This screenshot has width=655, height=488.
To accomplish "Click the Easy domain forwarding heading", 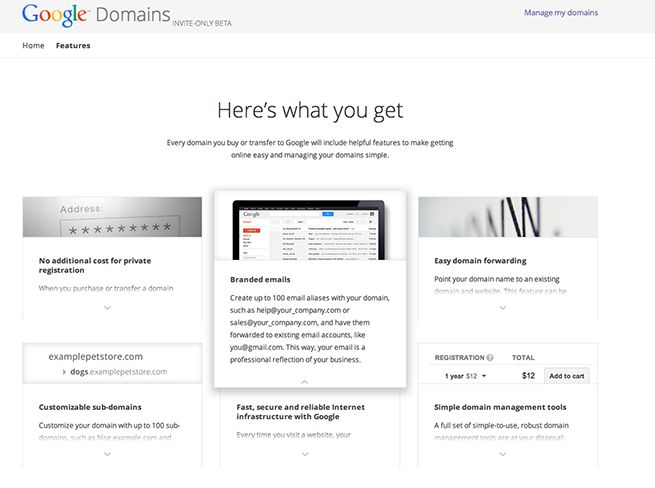I will point(480,261).
